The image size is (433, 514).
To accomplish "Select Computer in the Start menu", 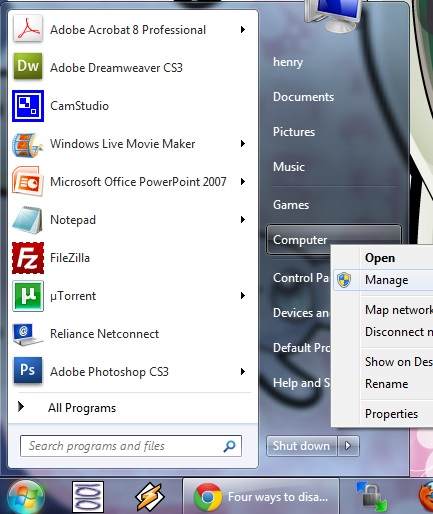I will point(333,240).
